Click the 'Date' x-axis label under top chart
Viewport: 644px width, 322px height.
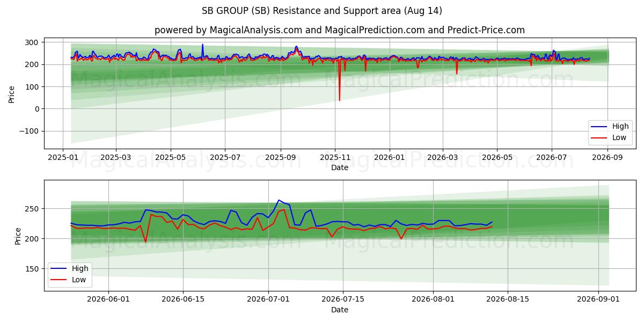[x=340, y=168]
